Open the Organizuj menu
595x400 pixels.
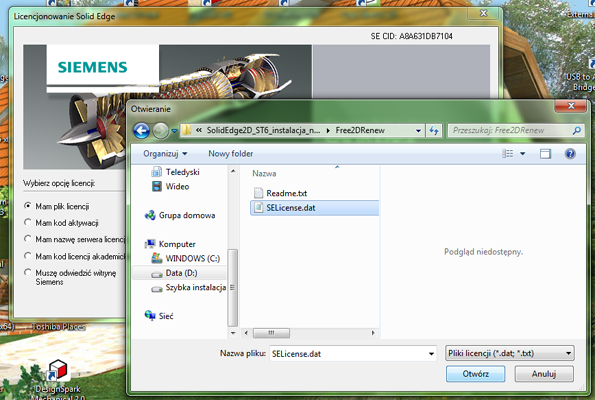point(165,154)
